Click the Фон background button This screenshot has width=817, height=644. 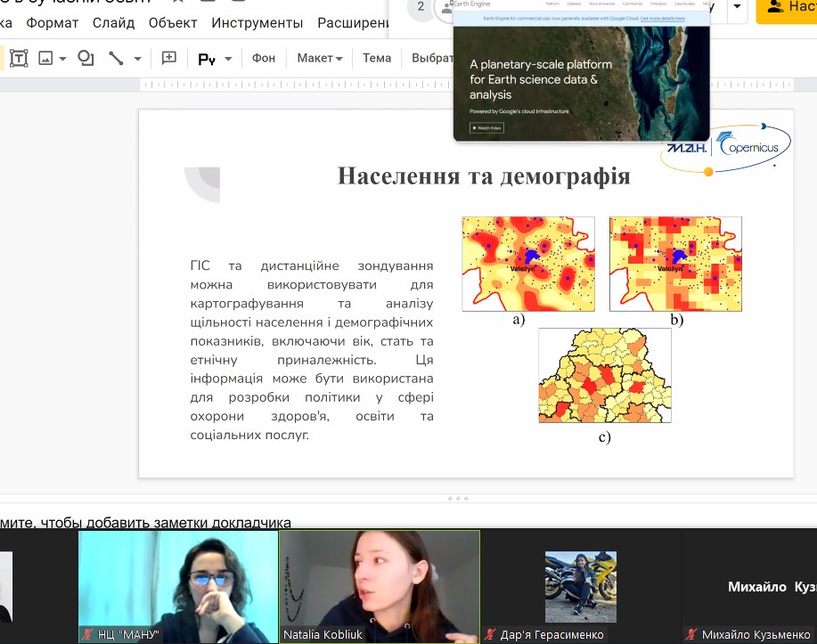(x=264, y=58)
